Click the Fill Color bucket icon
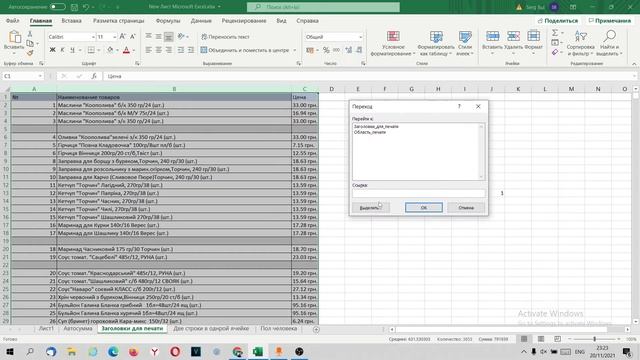Screen dimensions: 640x360 pos(110,50)
